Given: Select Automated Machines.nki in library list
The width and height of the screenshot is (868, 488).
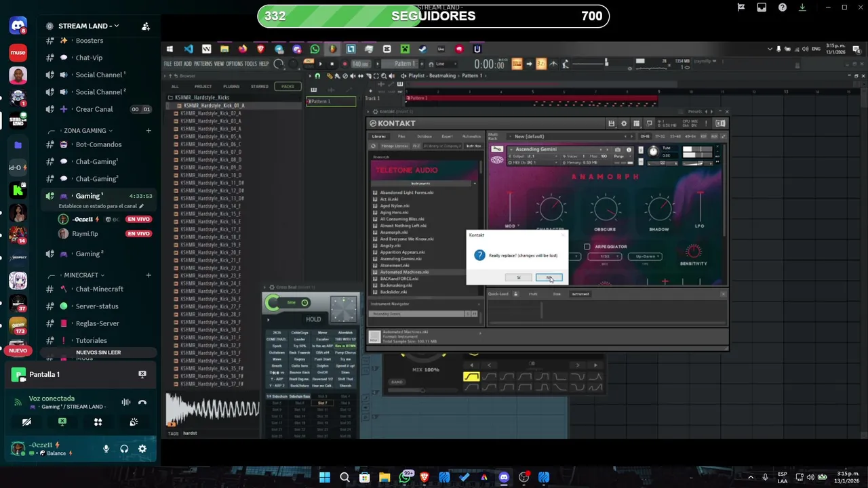Looking at the screenshot, I should (x=403, y=272).
